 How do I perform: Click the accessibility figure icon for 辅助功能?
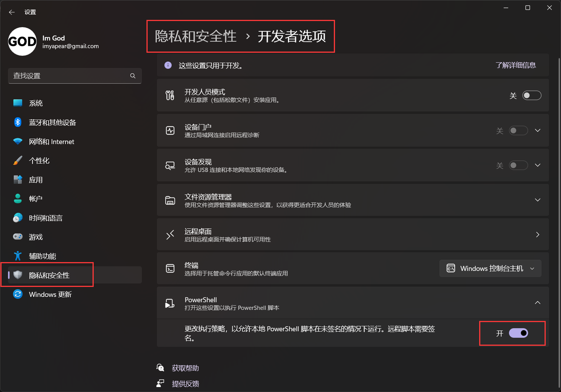[x=18, y=256]
